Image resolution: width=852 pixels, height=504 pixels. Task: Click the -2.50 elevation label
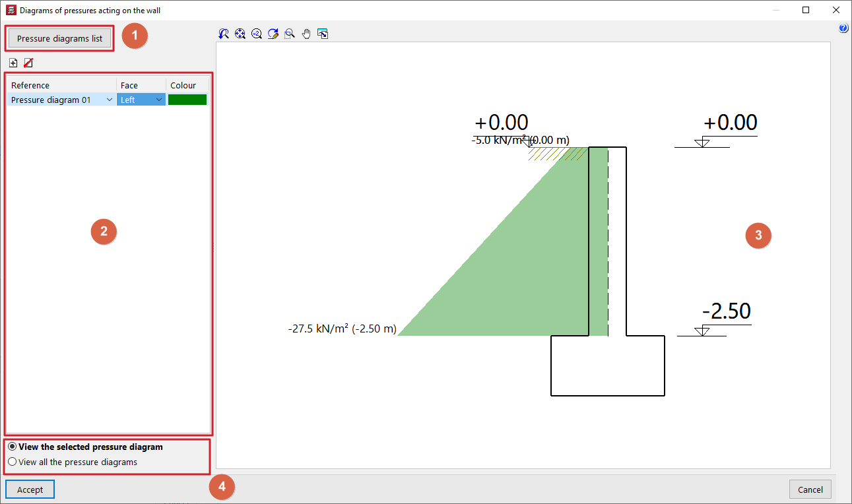[x=727, y=311]
